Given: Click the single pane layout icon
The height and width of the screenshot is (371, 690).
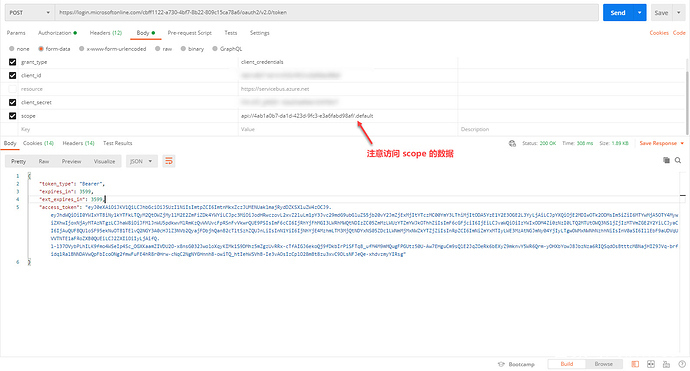Looking at the screenshot, I should [635, 364].
